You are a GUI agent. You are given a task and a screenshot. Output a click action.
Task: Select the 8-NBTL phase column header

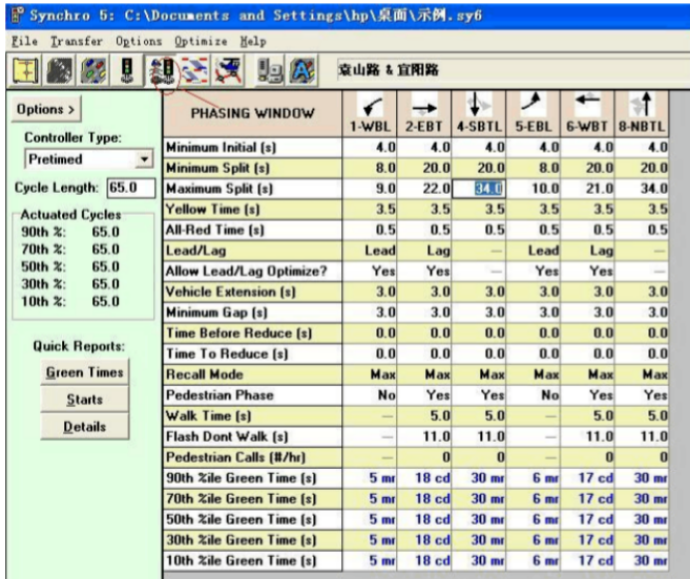coord(642,114)
